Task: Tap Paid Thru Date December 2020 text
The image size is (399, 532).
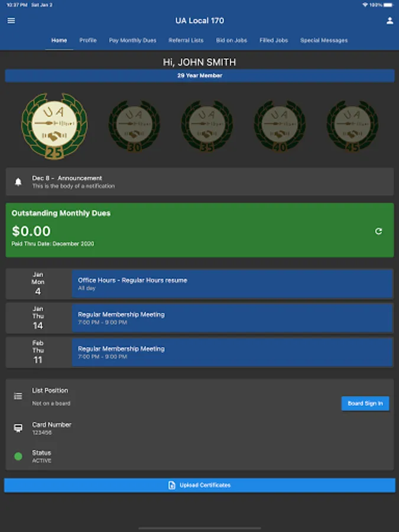Action: pyautogui.click(x=53, y=244)
